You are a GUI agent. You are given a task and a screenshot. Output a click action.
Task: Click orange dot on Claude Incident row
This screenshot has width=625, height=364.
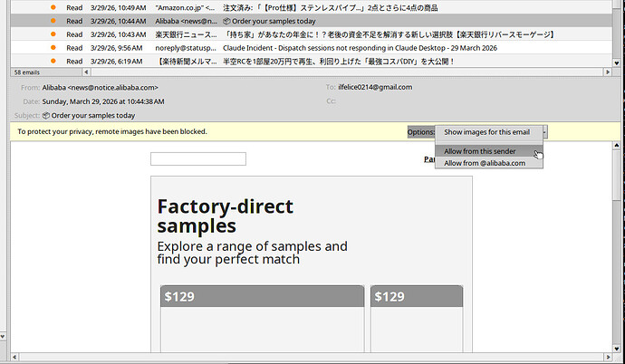click(x=53, y=48)
